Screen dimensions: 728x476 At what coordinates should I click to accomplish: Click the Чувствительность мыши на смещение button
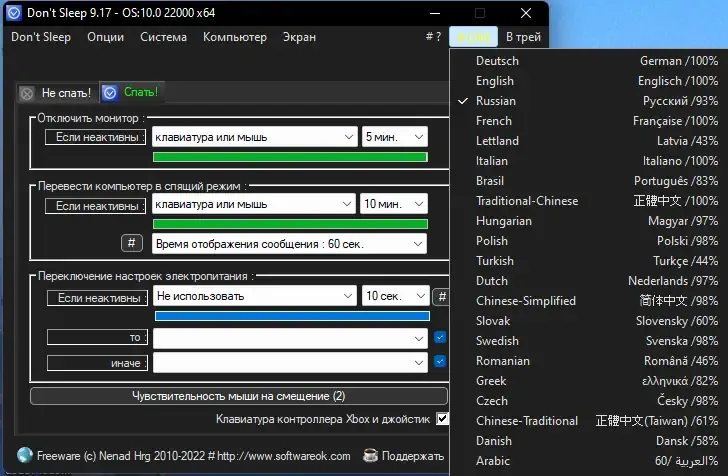(239, 396)
